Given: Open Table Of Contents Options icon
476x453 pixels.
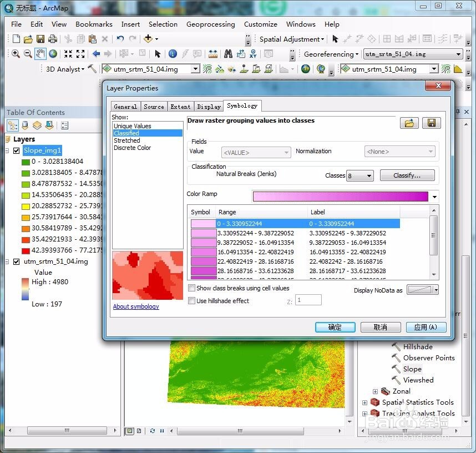Looking at the screenshot, I should pyautogui.click(x=65, y=125).
